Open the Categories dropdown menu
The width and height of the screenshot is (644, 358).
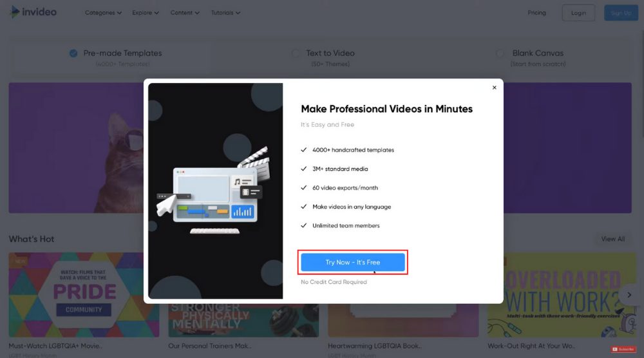coord(103,13)
